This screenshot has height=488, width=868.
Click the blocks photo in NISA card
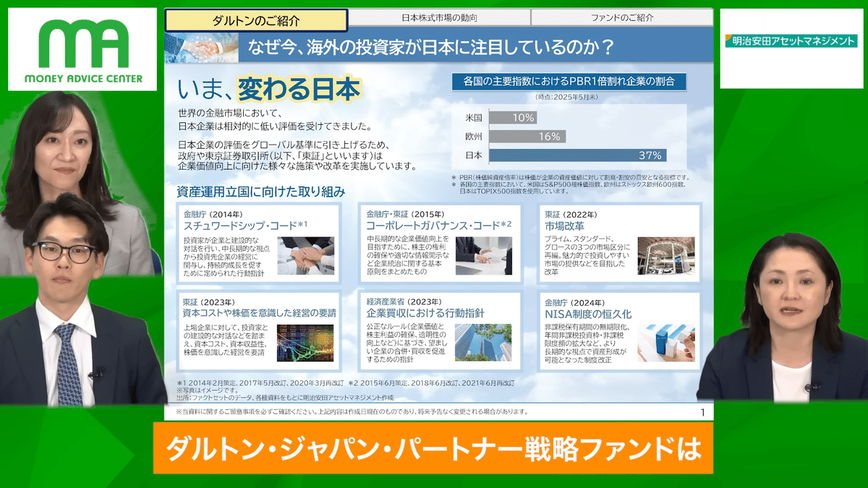(x=666, y=343)
